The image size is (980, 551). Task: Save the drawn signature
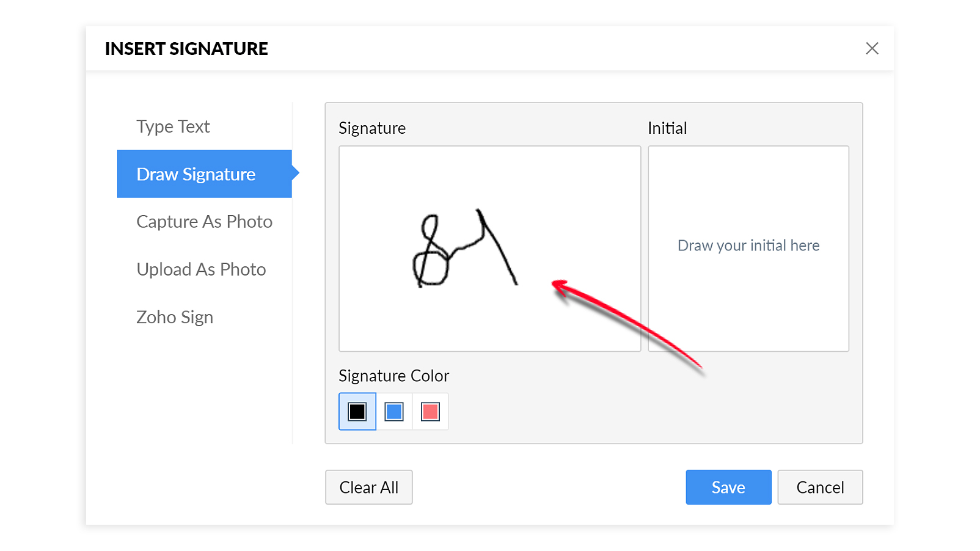pyautogui.click(x=728, y=487)
